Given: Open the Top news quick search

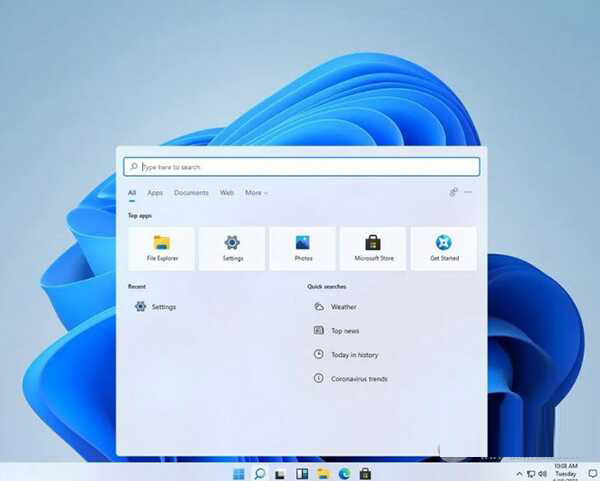Looking at the screenshot, I should click(x=344, y=331).
